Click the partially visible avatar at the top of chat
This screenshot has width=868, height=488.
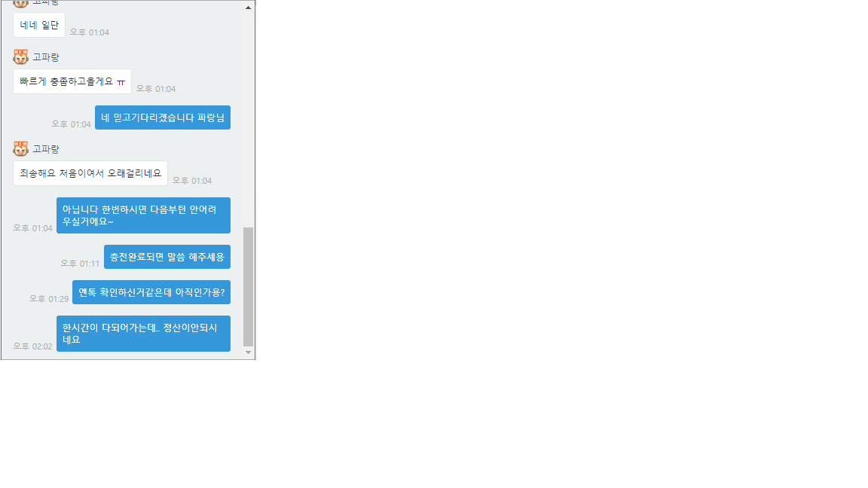tap(20, 4)
